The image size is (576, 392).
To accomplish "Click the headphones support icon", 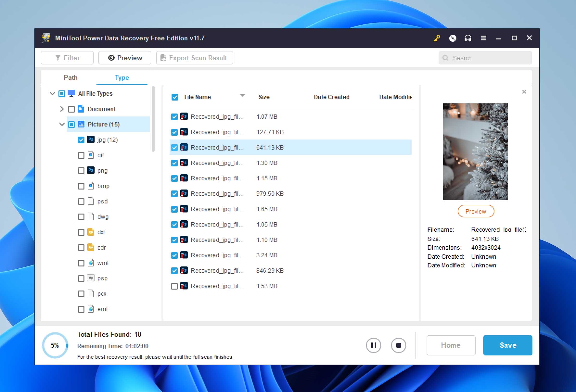I will coord(468,38).
